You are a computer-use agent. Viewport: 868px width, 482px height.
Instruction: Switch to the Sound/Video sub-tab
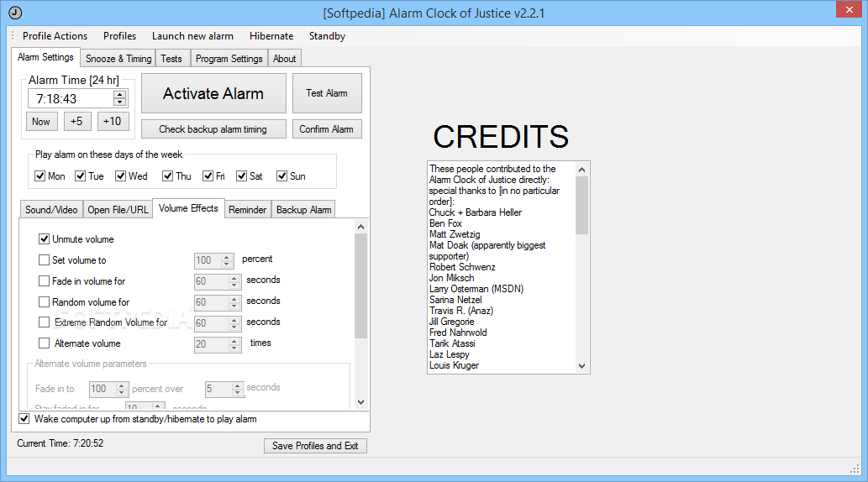(x=51, y=210)
